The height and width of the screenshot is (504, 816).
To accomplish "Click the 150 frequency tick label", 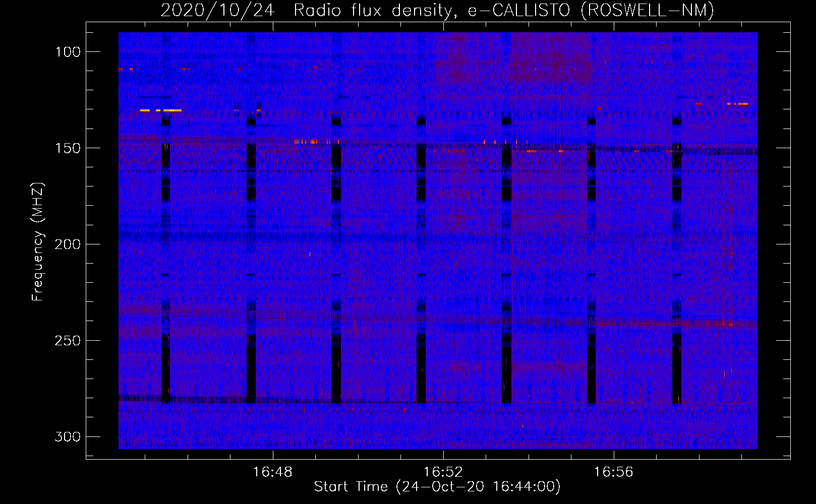I will click(68, 148).
